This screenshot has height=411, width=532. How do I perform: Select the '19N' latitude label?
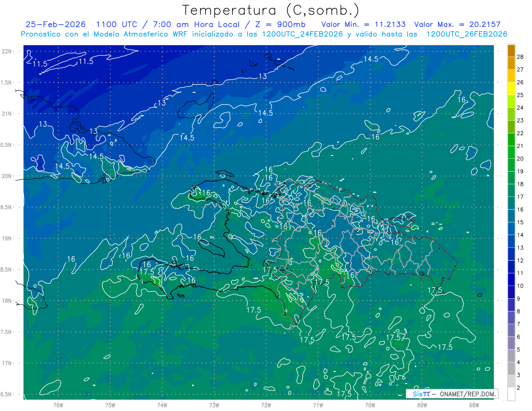(7, 238)
